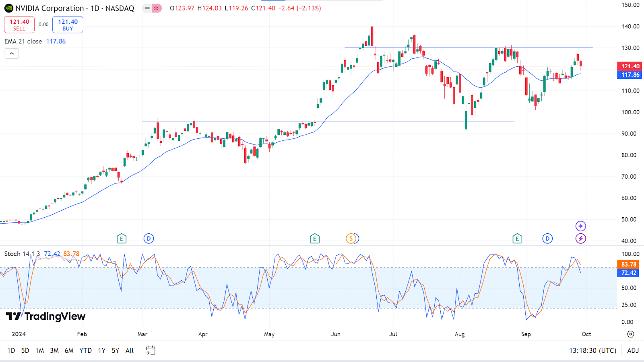Open the dividend D marker in September
This screenshot has width=644, height=362.
[547, 239]
